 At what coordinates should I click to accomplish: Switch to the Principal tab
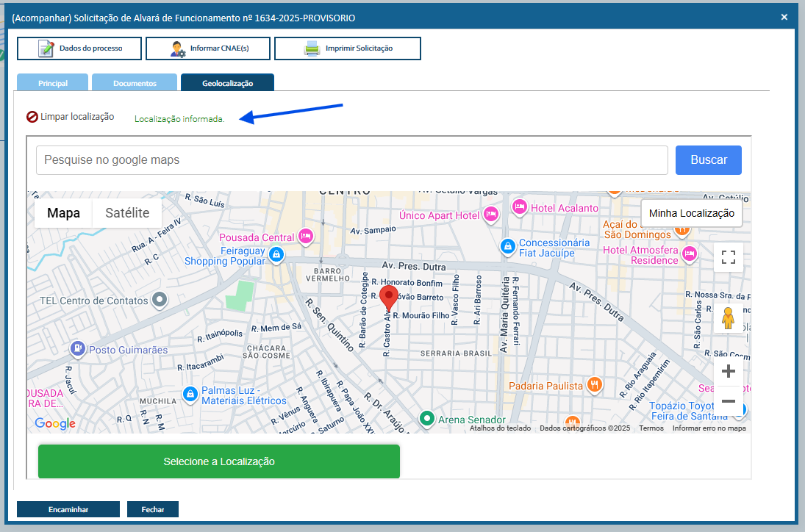[x=52, y=82]
